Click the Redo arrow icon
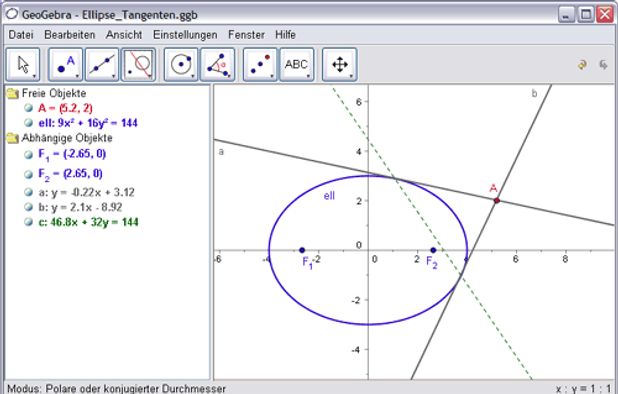Image resolution: width=618 pixels, height=394 pixels. pos(603,65)
